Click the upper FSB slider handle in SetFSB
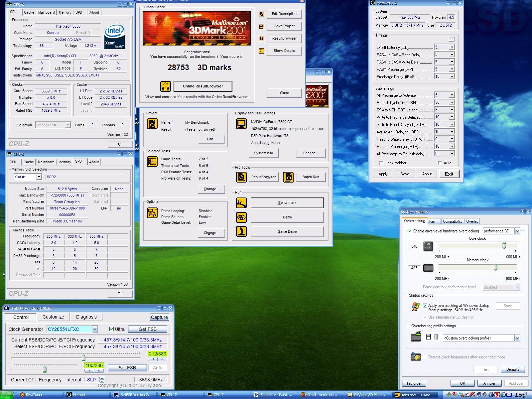This screenshot has height=399, width=532. 83,358
